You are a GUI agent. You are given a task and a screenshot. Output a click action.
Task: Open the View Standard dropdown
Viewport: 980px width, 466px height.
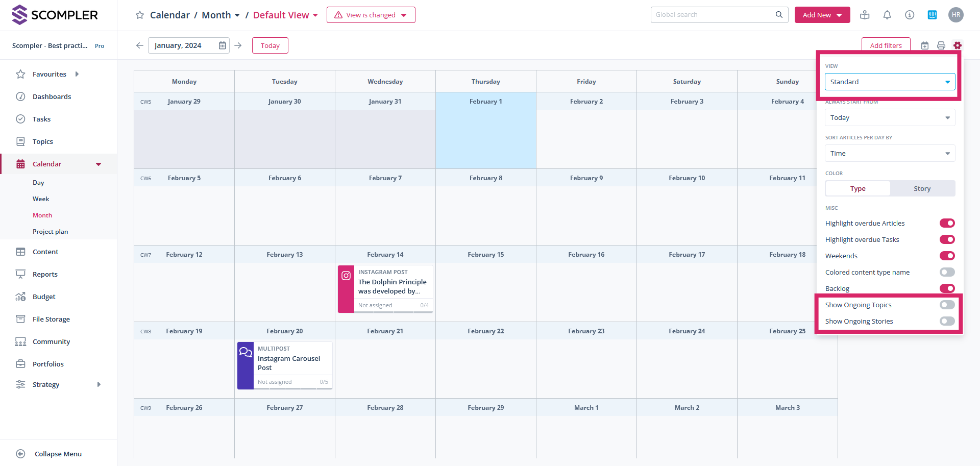(x=890, y=82)
